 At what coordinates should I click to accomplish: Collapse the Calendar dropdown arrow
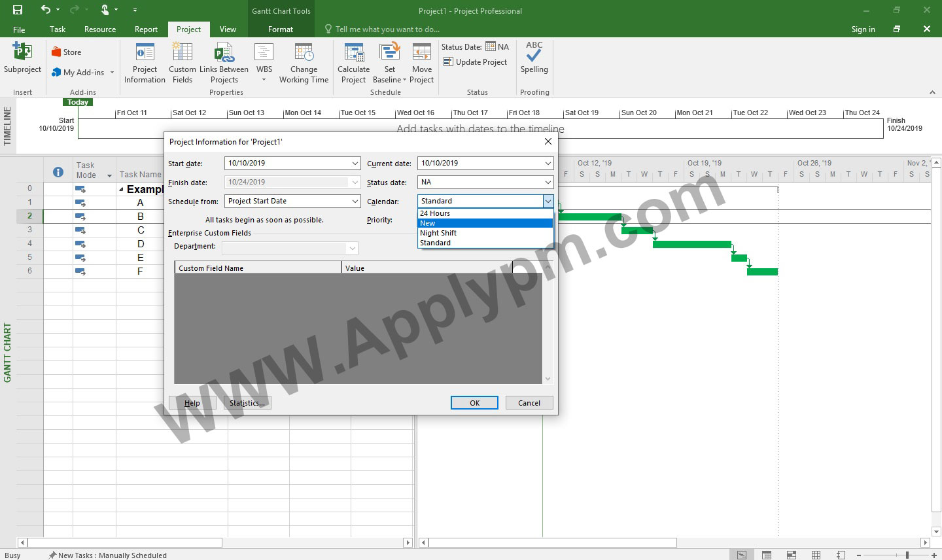point(548,201)
